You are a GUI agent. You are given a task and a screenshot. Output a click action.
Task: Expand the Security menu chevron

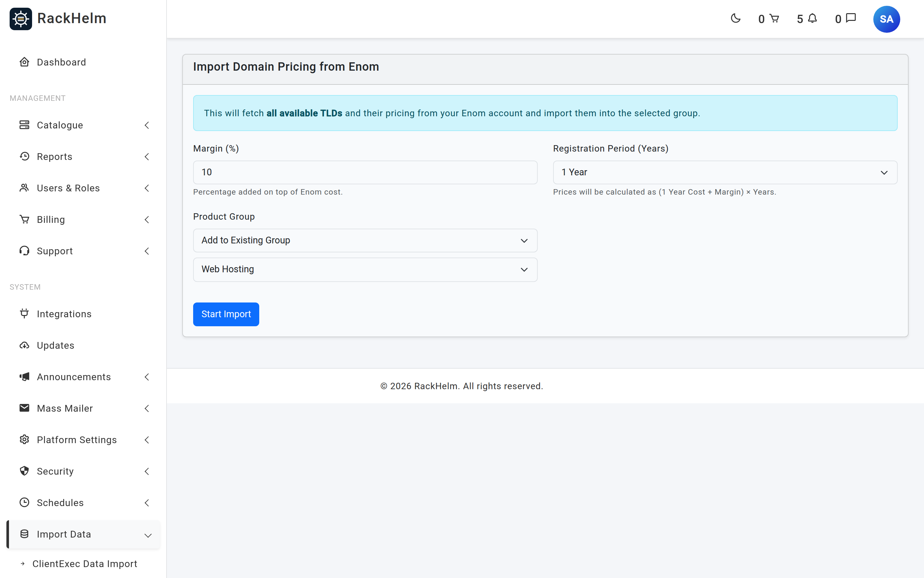point(147,471)
